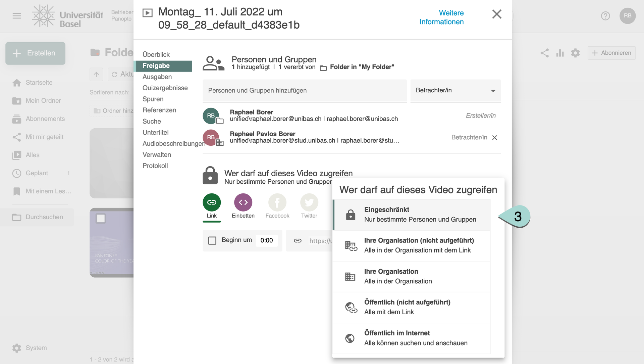Click the Twitter share icon
The height and width of the screenshot is (364, 644).
tap(309, 202)
